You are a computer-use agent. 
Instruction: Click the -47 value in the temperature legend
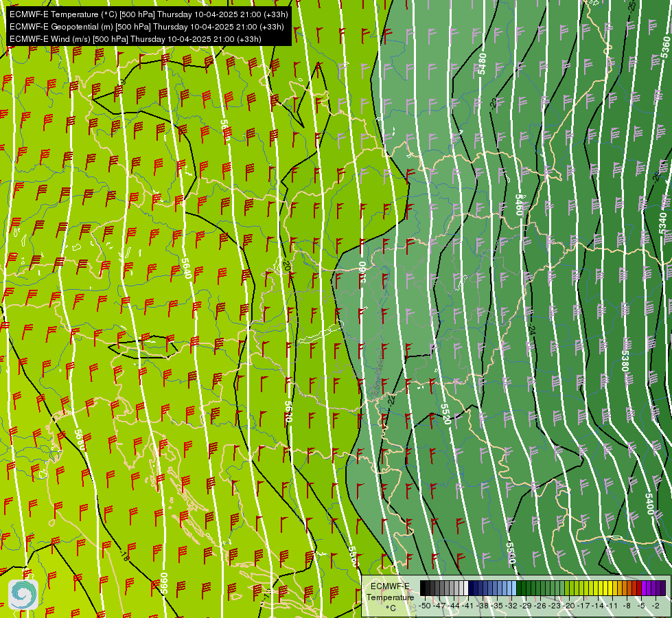(439, 606)
